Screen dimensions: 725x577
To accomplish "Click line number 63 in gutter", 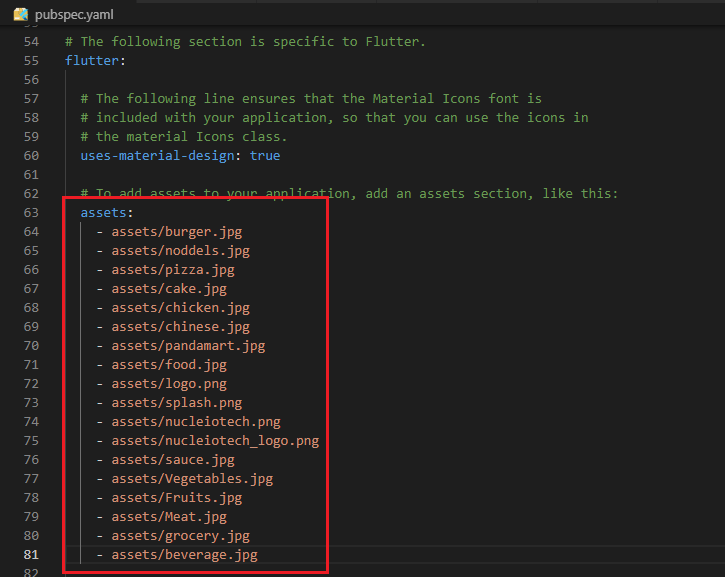I will (x=31, y=213).
